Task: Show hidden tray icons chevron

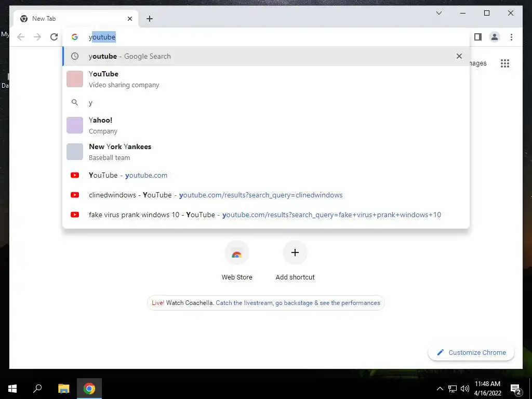Action: point(440,389)
